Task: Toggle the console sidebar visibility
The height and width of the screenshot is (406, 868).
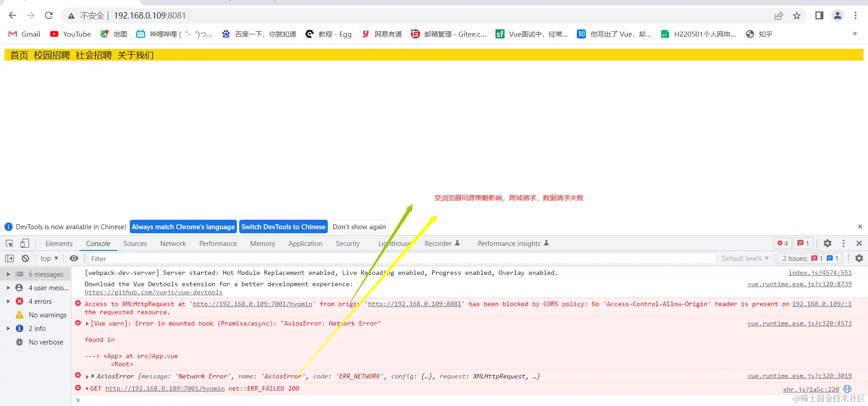Action: pos(9,258)
